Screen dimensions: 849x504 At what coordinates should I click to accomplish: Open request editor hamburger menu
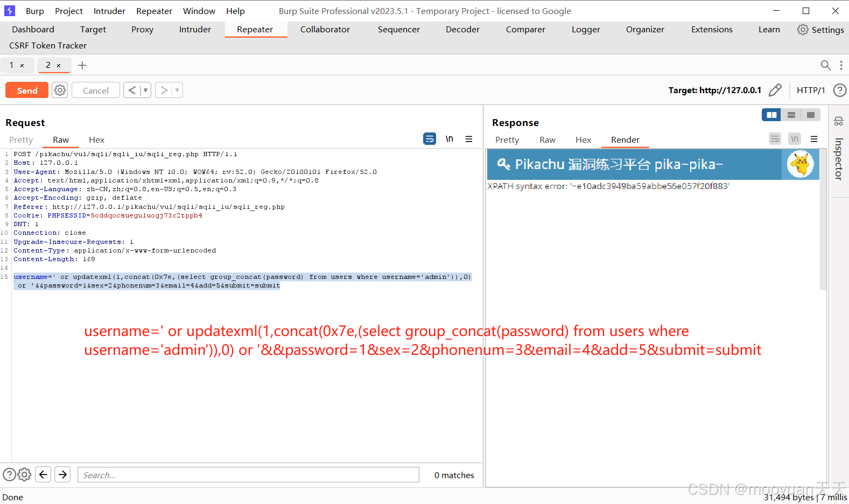469,139
